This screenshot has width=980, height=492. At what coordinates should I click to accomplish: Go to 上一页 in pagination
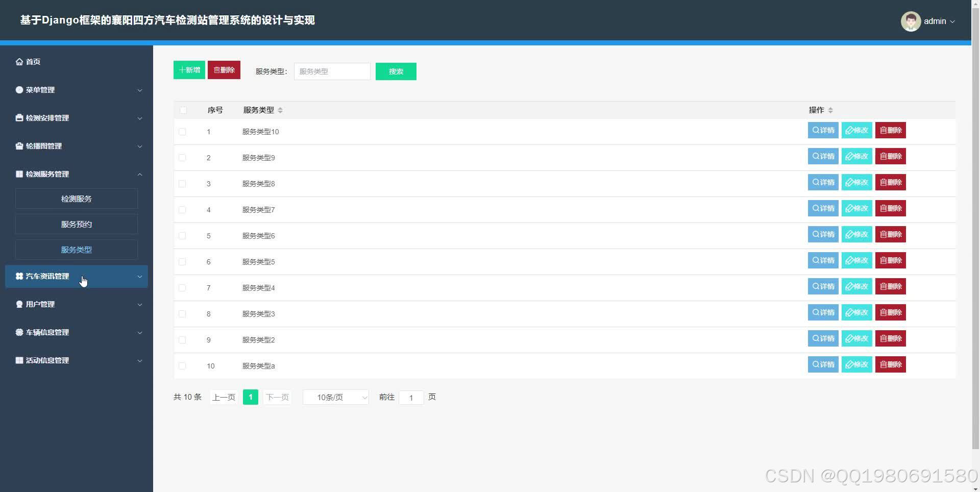[224, 397]
